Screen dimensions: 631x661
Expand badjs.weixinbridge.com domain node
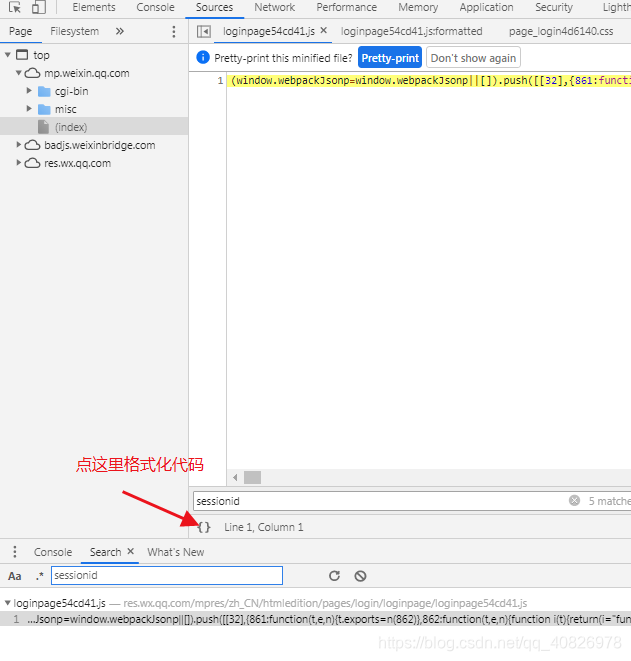(x=19, y=145)
